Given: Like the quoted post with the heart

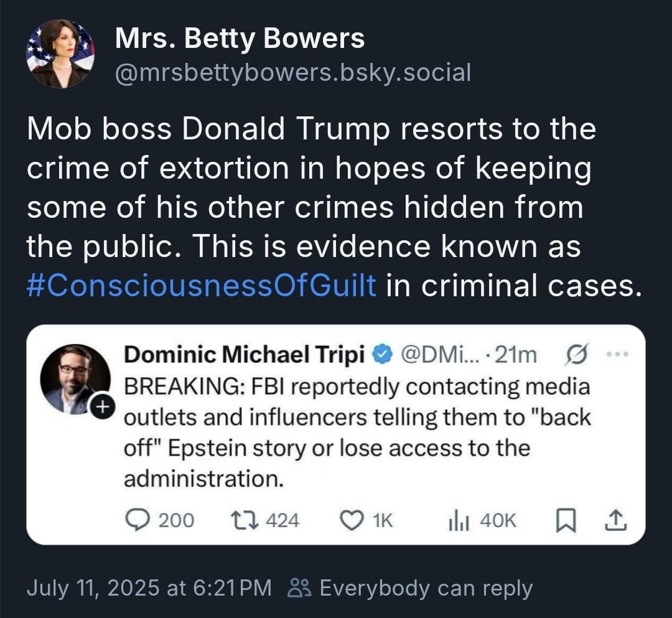Looking at the screenshot, I should point(352,520).
